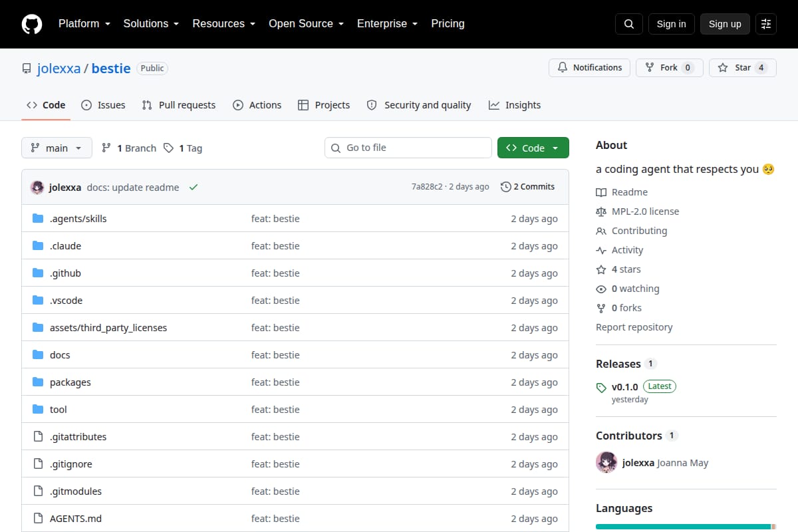
Task: Expand the Enterprise menu
Action: [387, 24]
